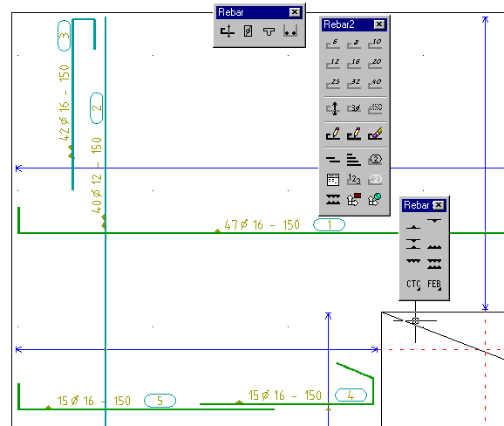Select bar mark 4 label bubble
Screen dimensions: 504x426
(x=351, y=395)
